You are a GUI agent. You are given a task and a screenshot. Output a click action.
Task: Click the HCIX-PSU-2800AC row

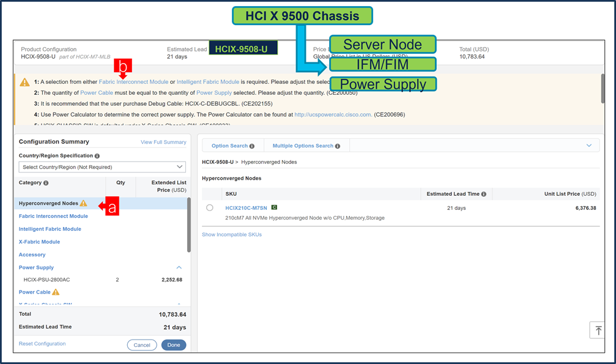tap(102, 280)
